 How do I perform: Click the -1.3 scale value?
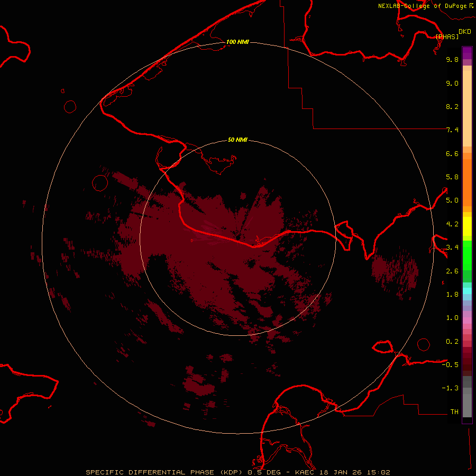coord(450,388)
